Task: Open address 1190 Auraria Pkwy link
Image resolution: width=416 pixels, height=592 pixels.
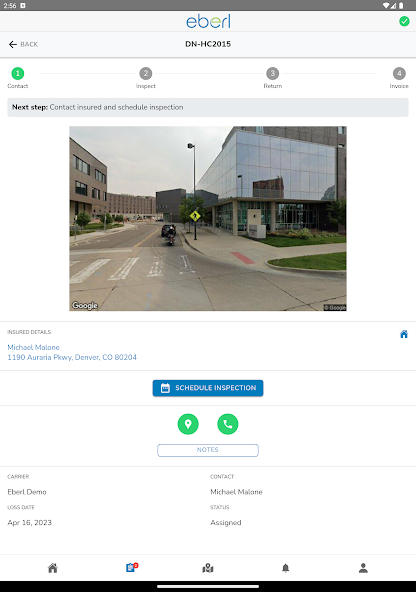Action: click(x=72, y=357)
